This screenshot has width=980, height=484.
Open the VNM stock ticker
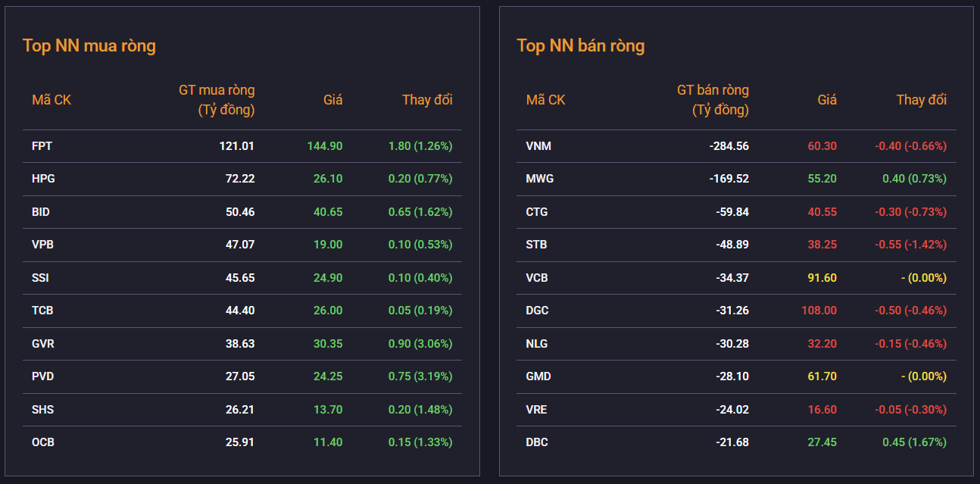click(538, 146)
